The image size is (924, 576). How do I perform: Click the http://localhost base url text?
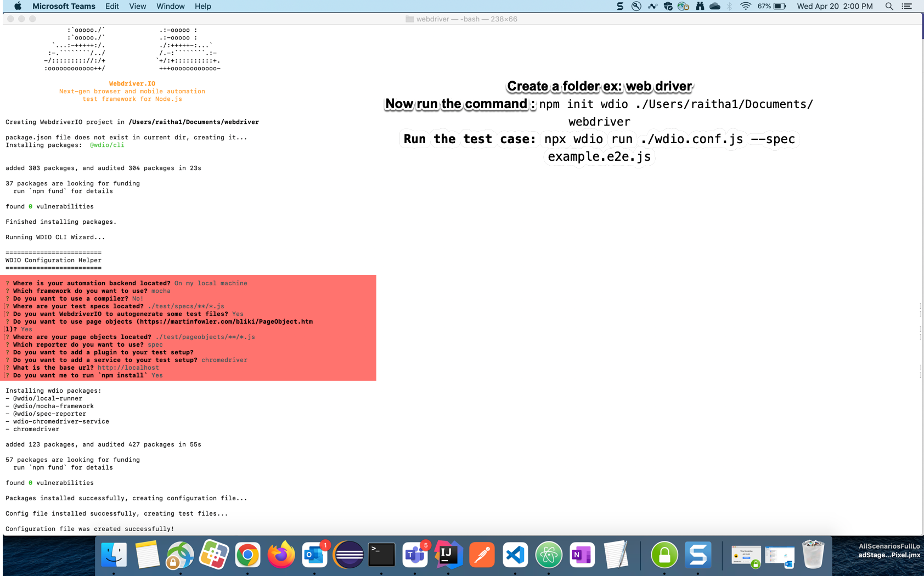[x=128, y=368]
